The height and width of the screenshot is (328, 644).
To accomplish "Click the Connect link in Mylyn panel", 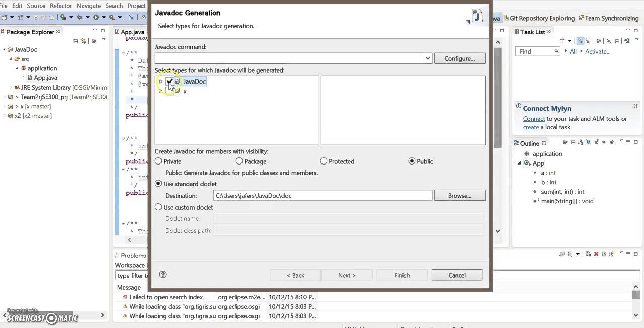I will coord(534,119).
